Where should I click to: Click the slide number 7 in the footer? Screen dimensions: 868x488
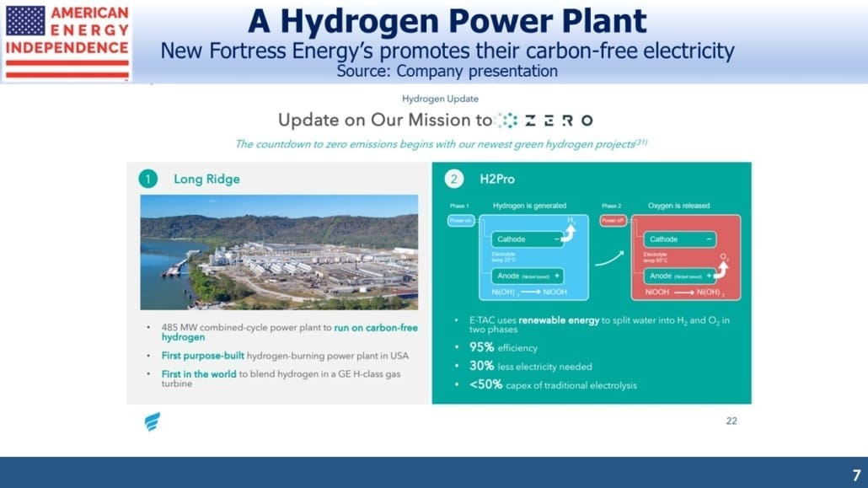click(x=856, y=475)
